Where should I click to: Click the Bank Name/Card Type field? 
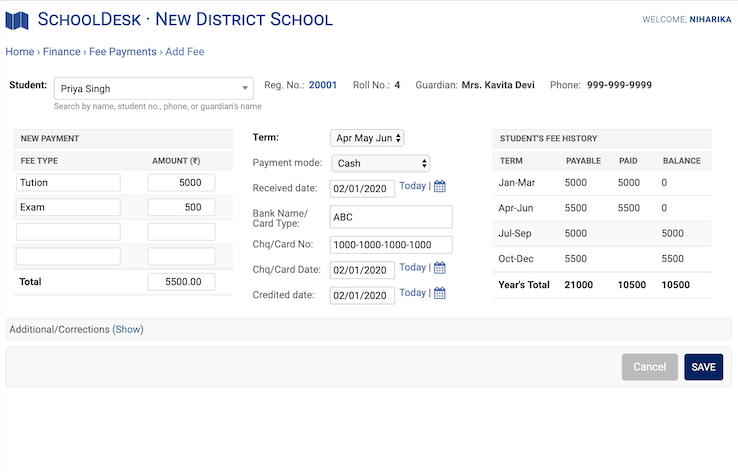pyautogui.click(x=391, y=217)
